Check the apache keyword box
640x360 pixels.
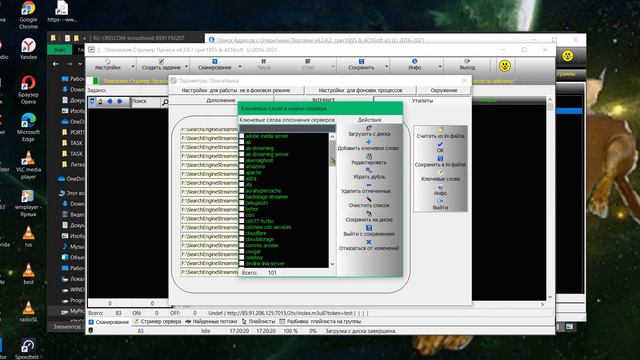242,173
